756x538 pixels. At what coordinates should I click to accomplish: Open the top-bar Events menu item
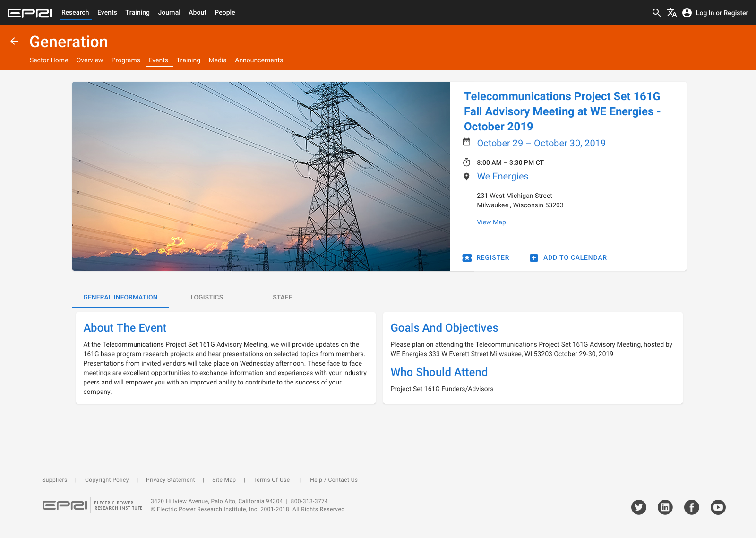[x=107, y=13]
